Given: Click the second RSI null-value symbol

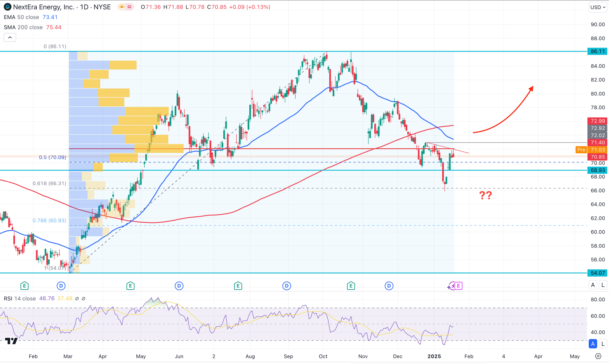Looking at the screenshot, I should pos(83,299).
